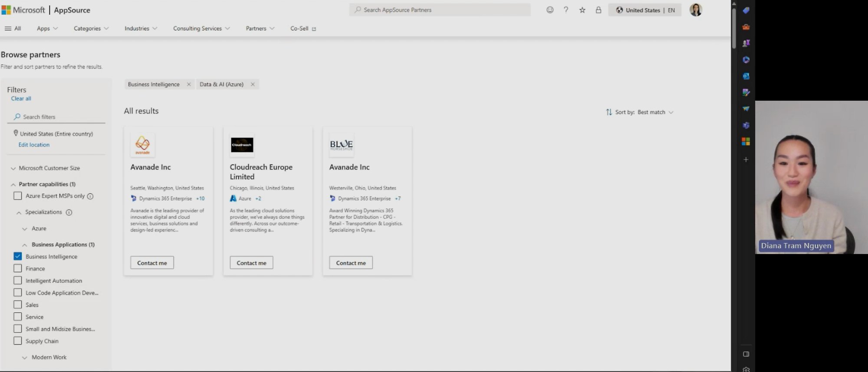Contact Cloudreach Europe Limited
Viewport: 868px width, 372px height.
pyautogui.click(x=251, y=263)
